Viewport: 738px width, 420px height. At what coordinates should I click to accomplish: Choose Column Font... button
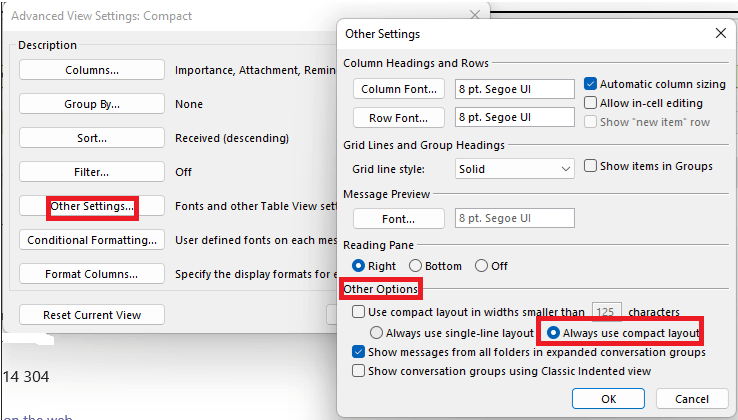click(399, 89)
